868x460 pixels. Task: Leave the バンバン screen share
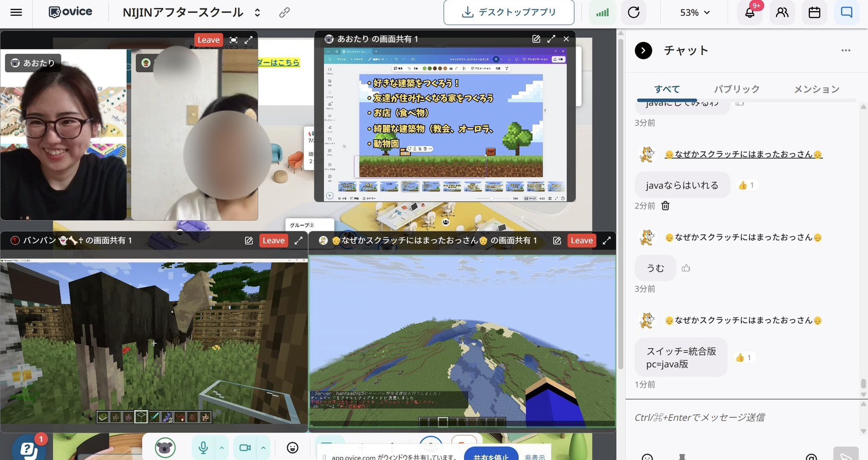274,240
